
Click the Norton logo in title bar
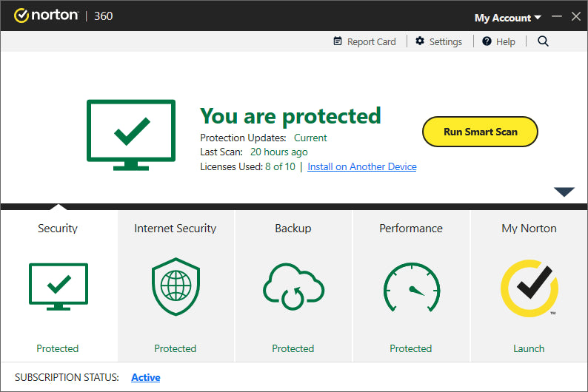[x=46, y=16]
